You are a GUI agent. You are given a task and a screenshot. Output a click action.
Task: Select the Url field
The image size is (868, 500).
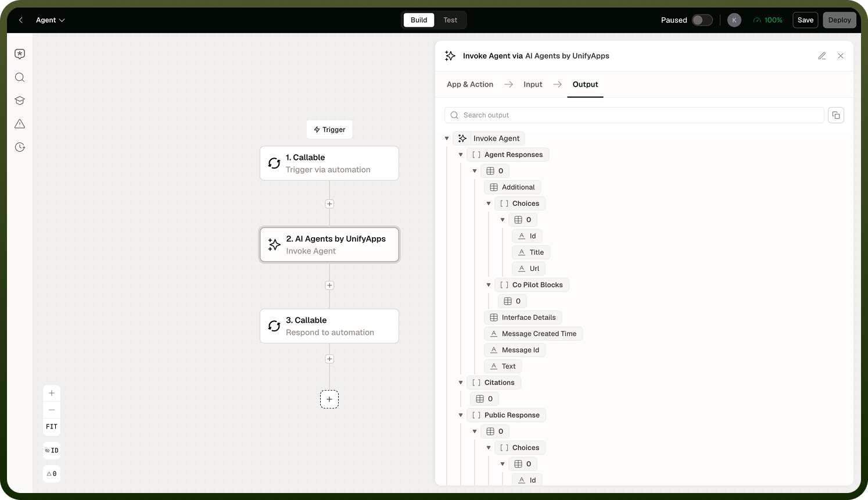click(529, 269)
